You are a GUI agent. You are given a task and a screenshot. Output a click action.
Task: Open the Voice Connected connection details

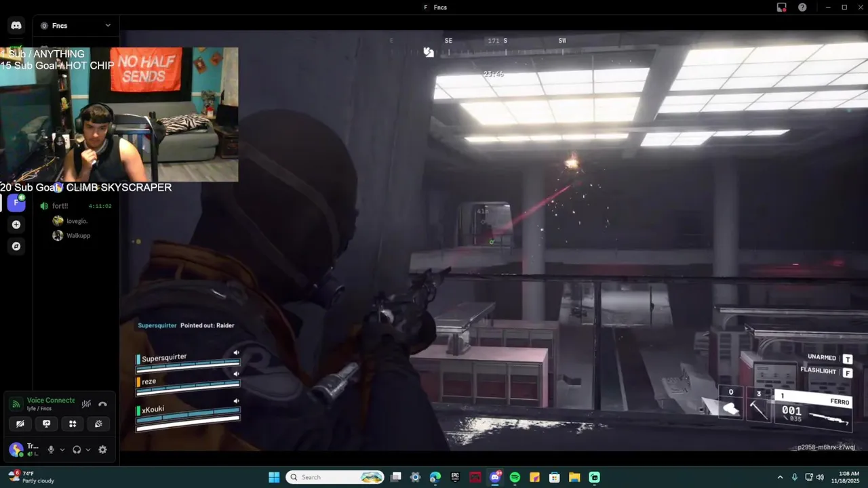coord(51,401)
